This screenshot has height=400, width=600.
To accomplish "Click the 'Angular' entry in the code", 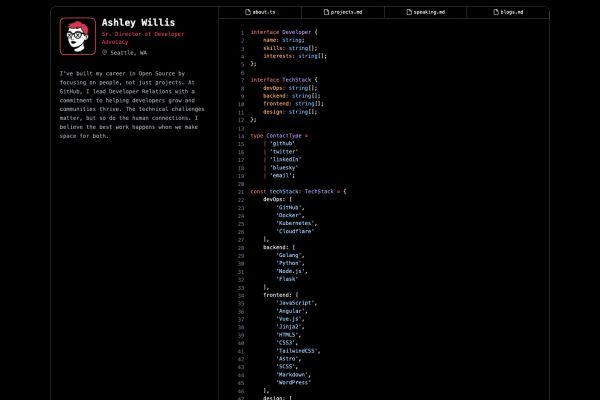I will 290,311.
